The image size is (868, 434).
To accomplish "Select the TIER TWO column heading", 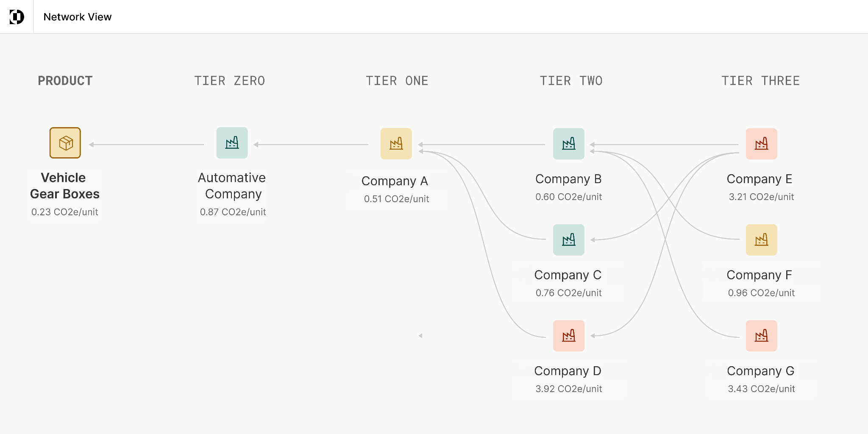I will coord(571,81).
